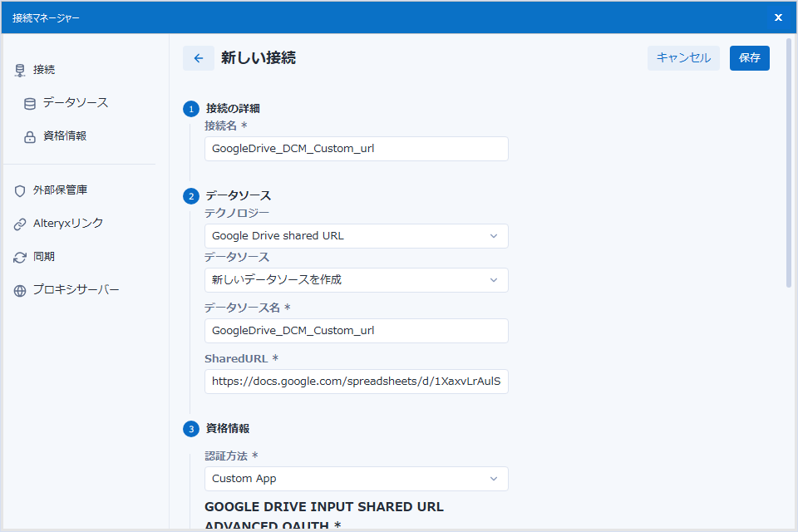Screen dimensions: 798x532
Task: Focus the SharedURL input field
Action: point(356,382)
